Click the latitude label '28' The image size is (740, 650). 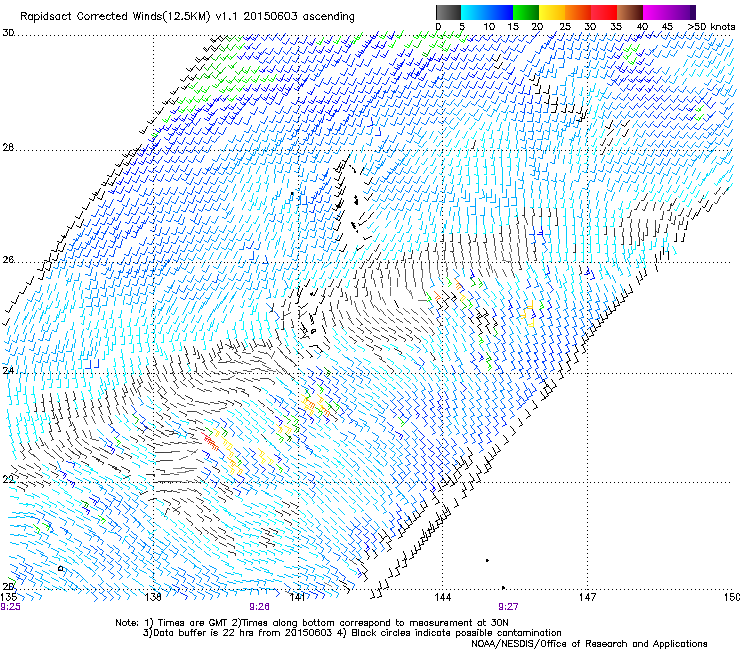coord(8,148)
